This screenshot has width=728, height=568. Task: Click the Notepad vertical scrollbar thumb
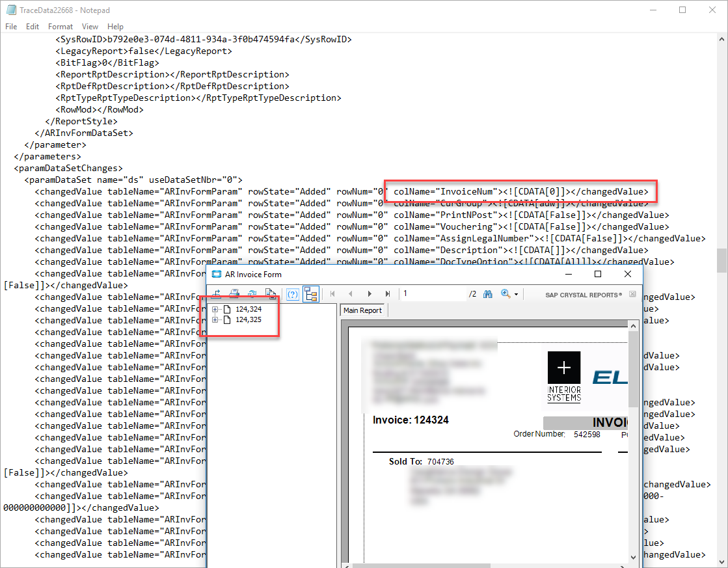coord(722,260)
